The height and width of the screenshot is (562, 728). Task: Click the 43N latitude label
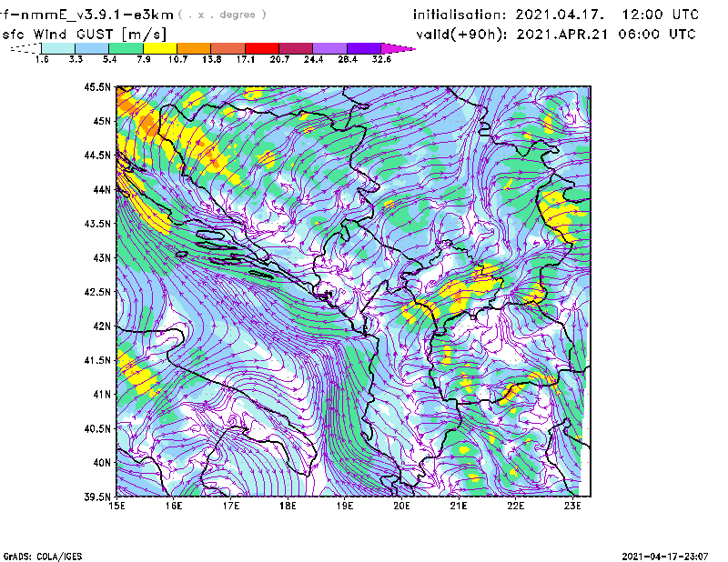click(102, 257)
